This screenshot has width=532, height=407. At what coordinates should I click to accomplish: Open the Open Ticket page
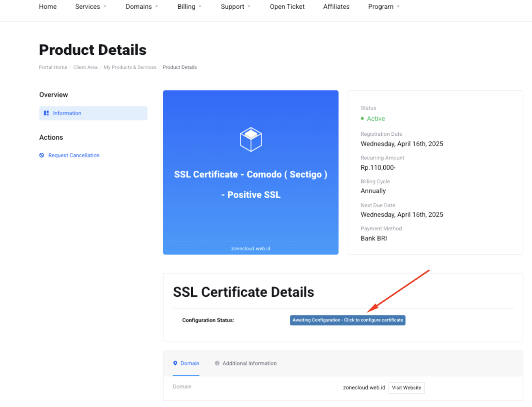[x=287, y=7]
